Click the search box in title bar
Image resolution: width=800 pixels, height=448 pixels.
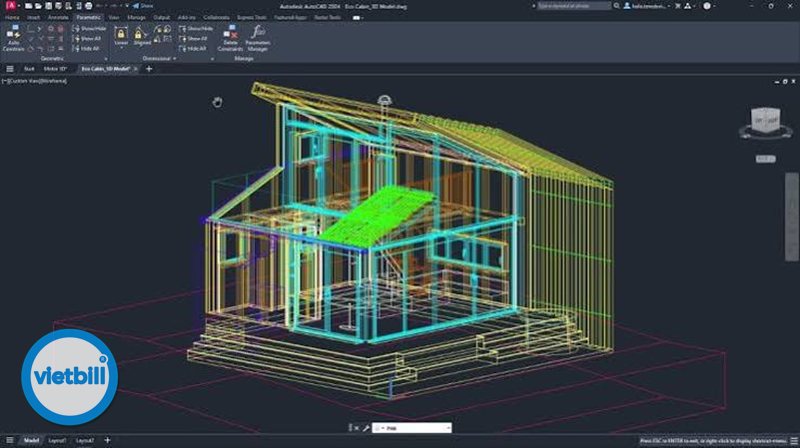[574, 6]
